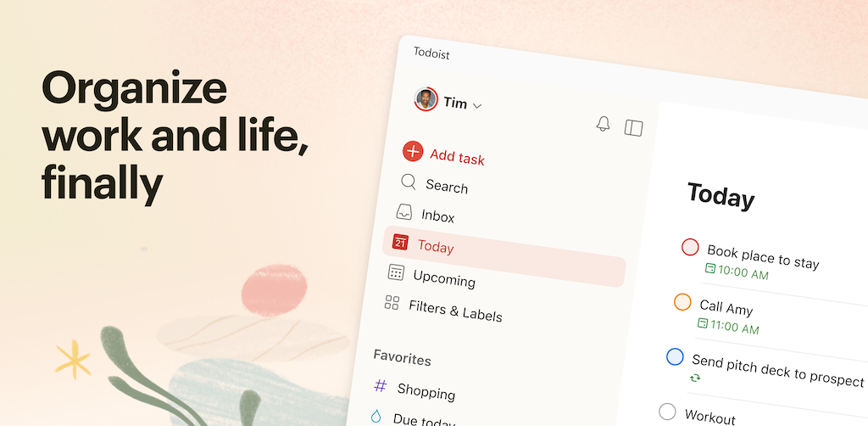The height and width of the screenshot is (426, 868).
Task: Open the Filters & Labels grid icon
Action: [392, 302]
